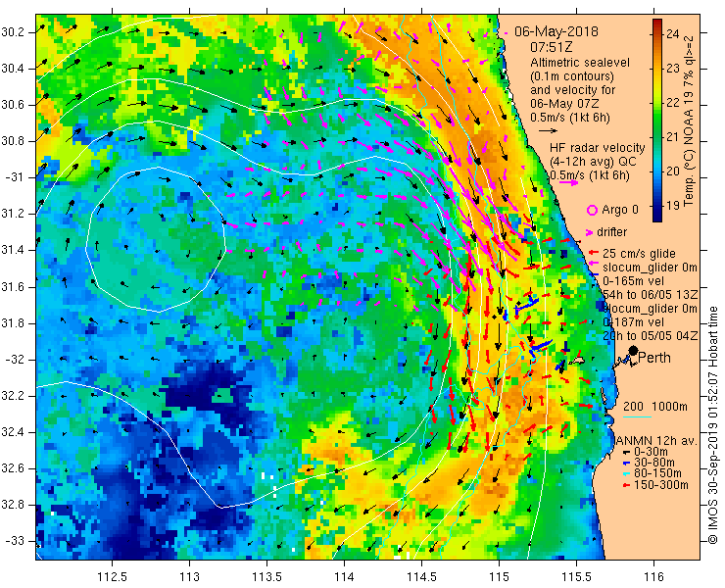Click the longitude axis label 113.5
Image resolution: width=725 pixels, height=588 pixels.
[x=266, y=576]
